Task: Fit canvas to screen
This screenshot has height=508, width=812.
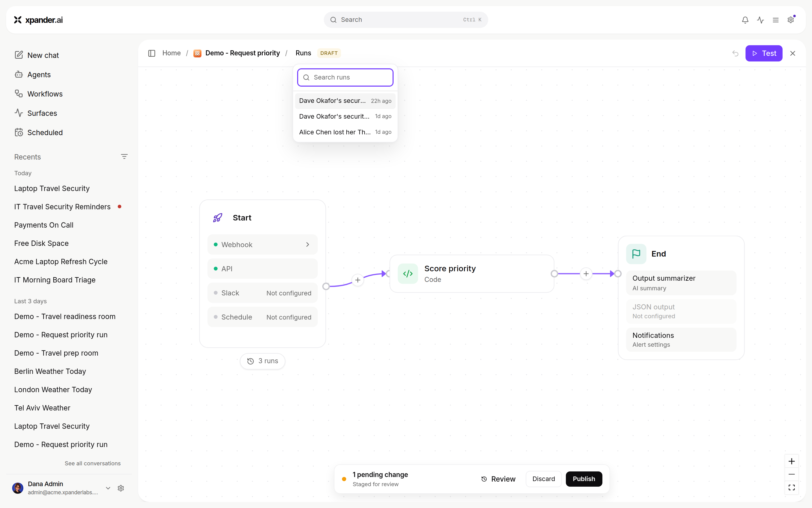Action: coord(791,487)
